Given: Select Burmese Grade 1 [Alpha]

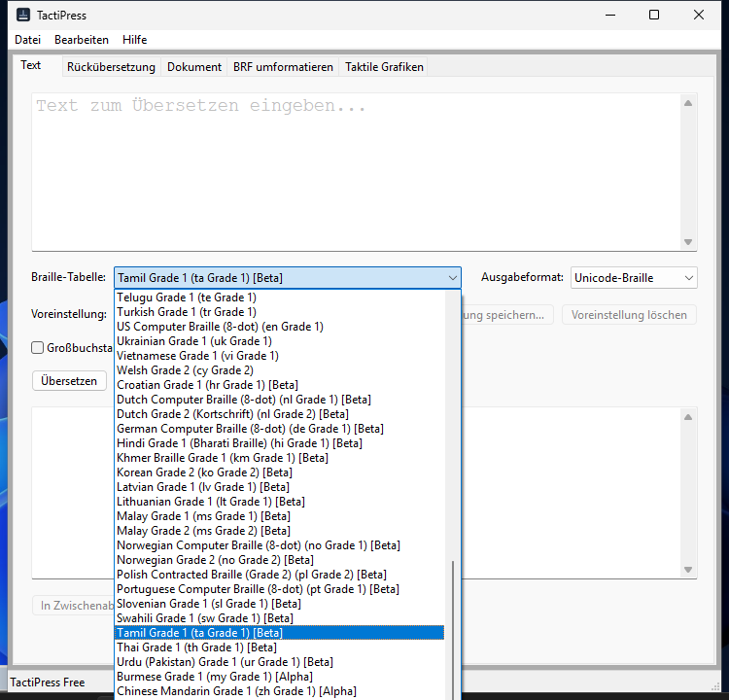Looking at the screenshot, I should click(279, 677).
